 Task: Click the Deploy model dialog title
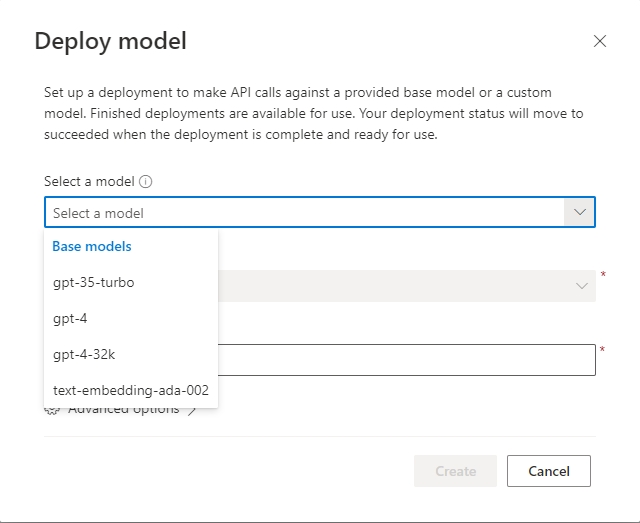(x=110, y=41)
